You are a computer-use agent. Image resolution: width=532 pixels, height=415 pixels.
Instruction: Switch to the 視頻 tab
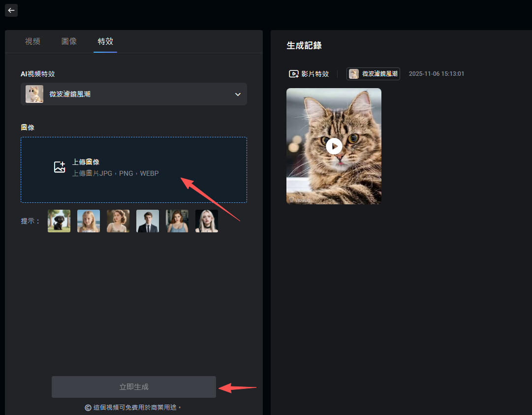coord(32,41)
